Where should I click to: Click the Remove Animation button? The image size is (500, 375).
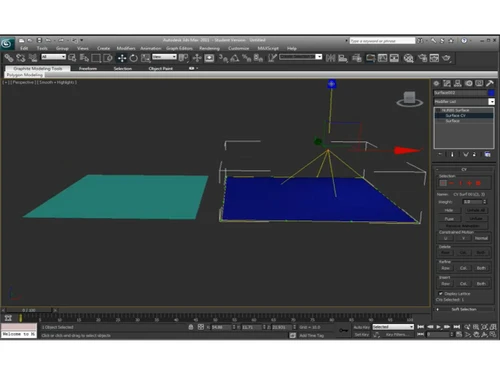tap(463, 226)
